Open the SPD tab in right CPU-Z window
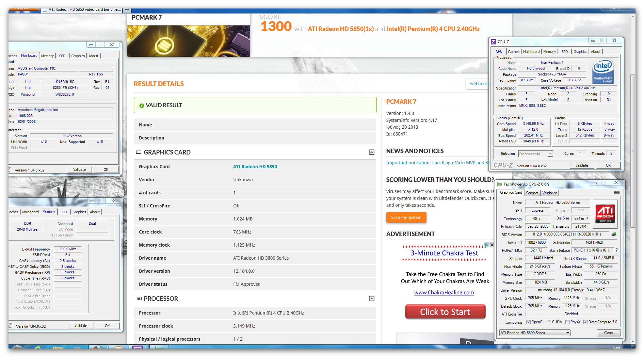The image size is (644, 357). coord(564,52)
